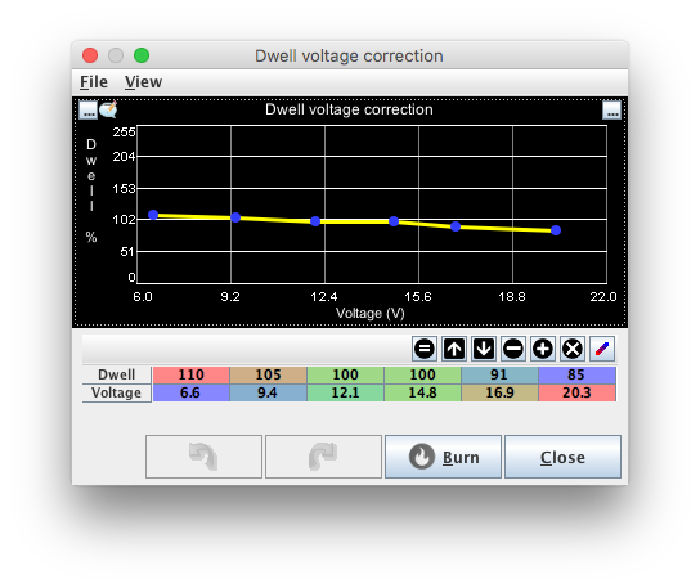Open the top-right graph options button
The image size is (700, 588).
tap(612, 110)
